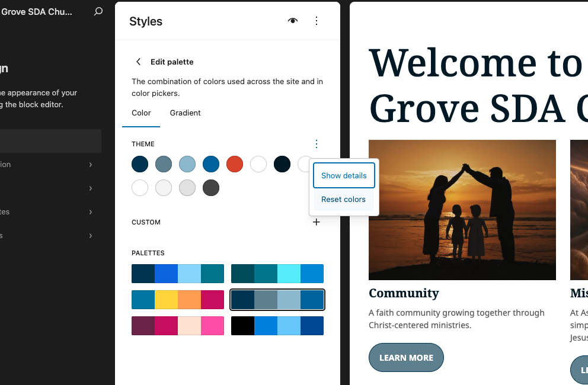The image size is (588, 385).
Task: Select the light gray swatch beside dark gray
Action: [x=187, y=188]
